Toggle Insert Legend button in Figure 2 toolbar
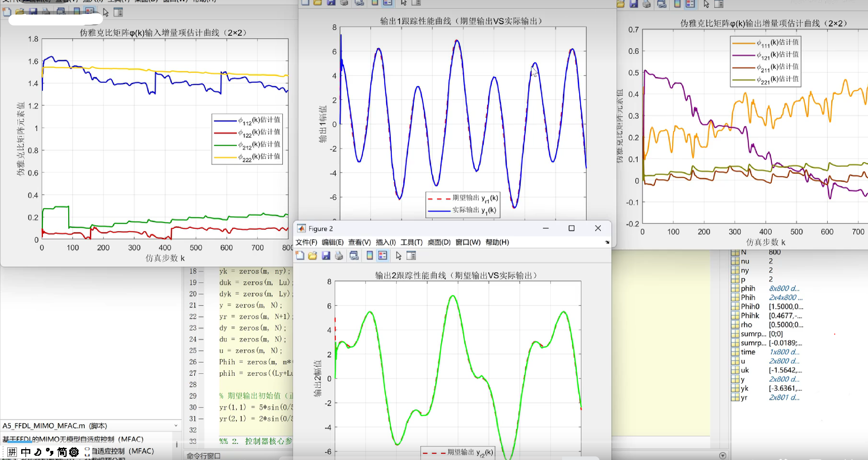Image resolution: width=868 pixels, height=460 pixels. (383, 256)
